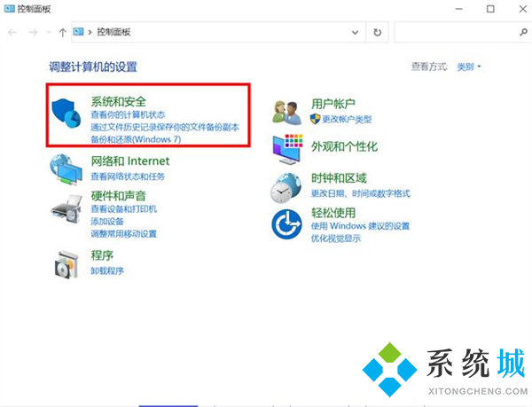Image resolution: width=532 pixels, height=407 pixels.
Task: Click the UAC shield beside 更改帐户类型
Action: (315, 119)
